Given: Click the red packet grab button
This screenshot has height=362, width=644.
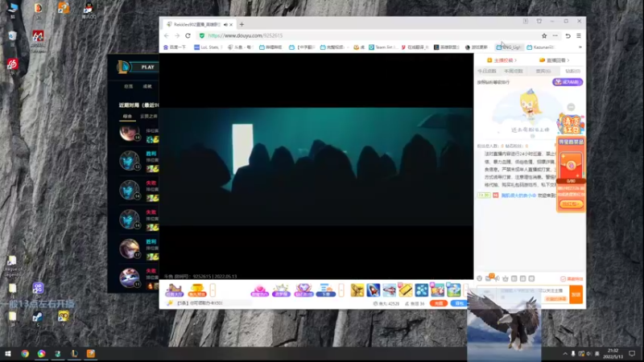Looking at the screenshot, I should 571,204.
